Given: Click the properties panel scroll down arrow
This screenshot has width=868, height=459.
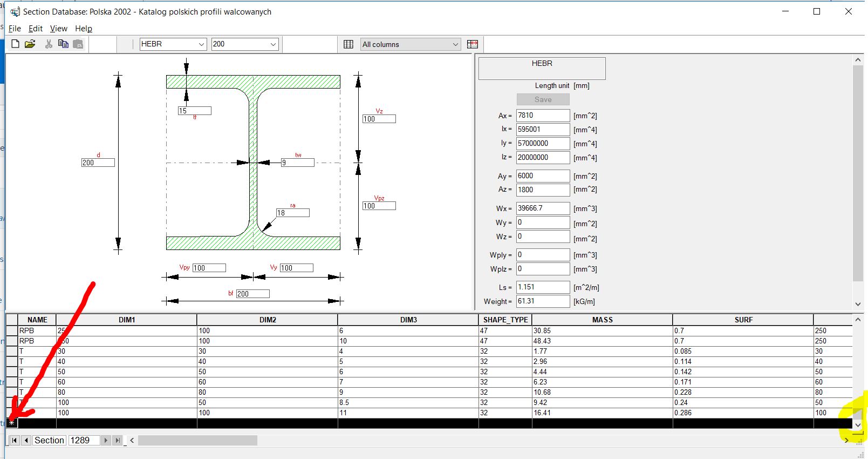Looking at the screenshot, I should tap(858, 304).
